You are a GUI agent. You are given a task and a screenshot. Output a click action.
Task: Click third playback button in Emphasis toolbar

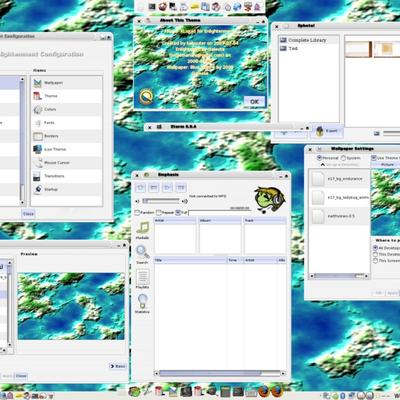point(167,188)
